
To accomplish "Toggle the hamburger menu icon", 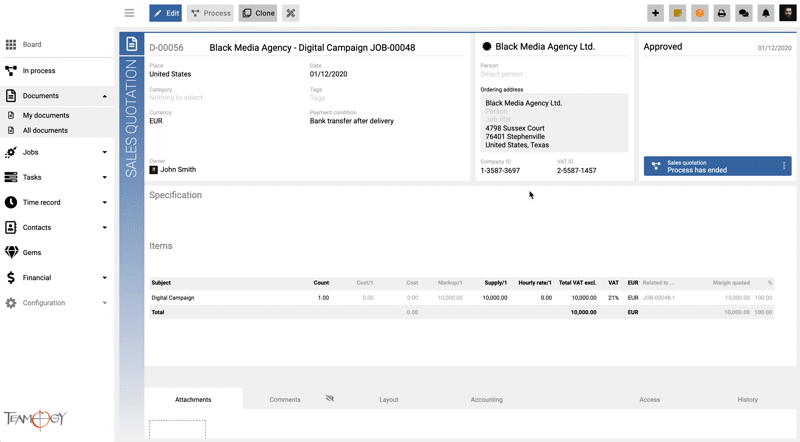I will click(x=129, y=13).
